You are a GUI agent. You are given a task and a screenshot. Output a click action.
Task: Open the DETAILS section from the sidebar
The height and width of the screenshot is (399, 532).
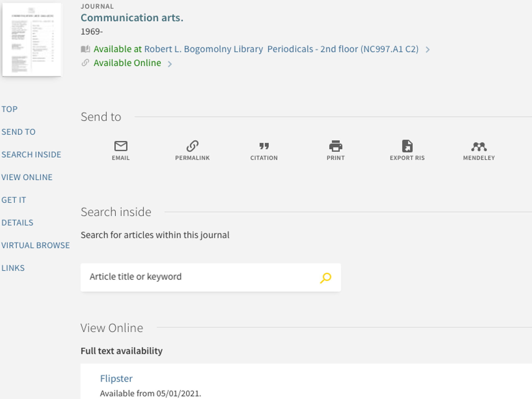tap(18, 222)
